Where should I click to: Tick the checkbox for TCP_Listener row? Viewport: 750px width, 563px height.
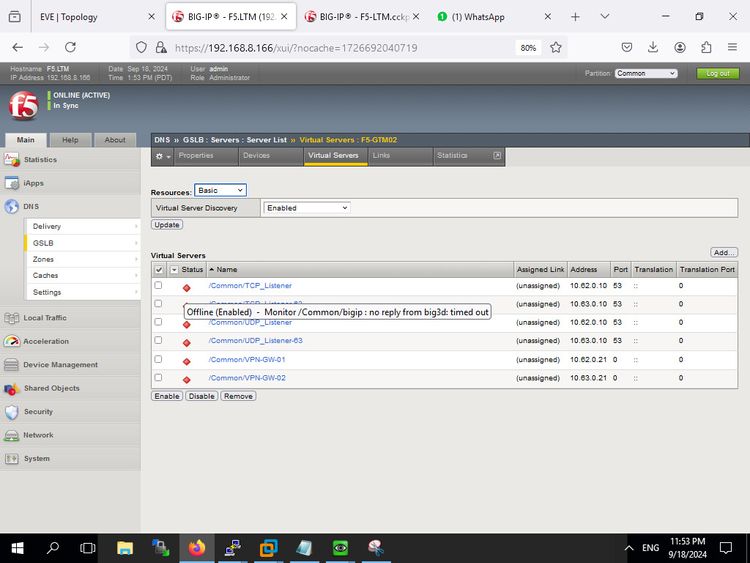[158, 286]
